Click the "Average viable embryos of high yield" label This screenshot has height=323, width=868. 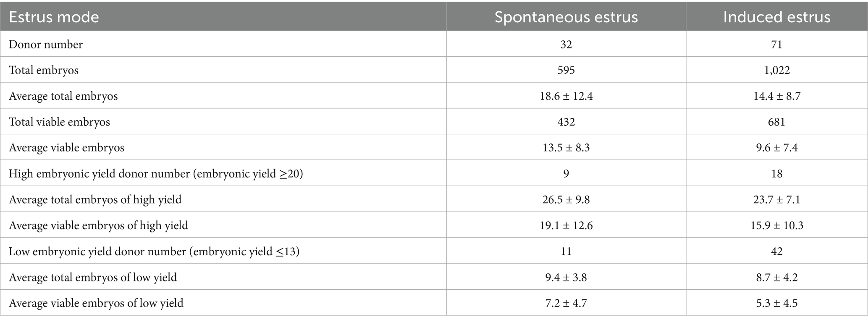point(98,225)
